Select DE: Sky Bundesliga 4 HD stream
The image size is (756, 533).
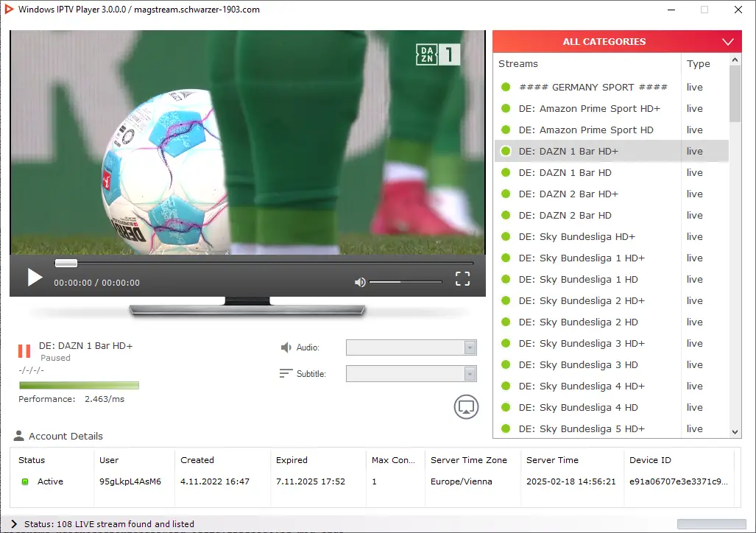[612, 407]
